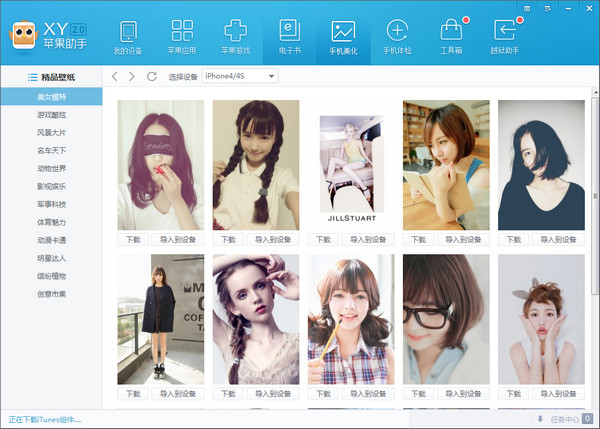
Task: Open the 电子书 e-book section
Action: click(x=289, y=36)
